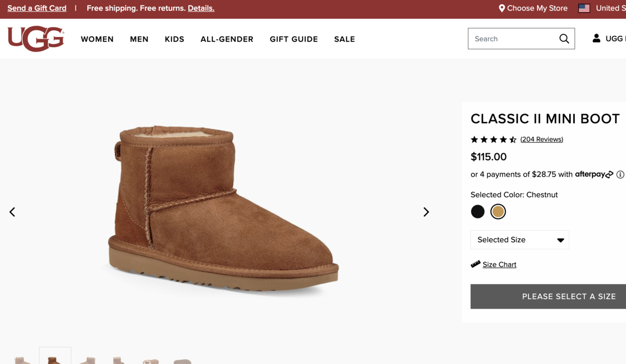Click the star rating icons

pyautogui.click(x=493, y=139)
